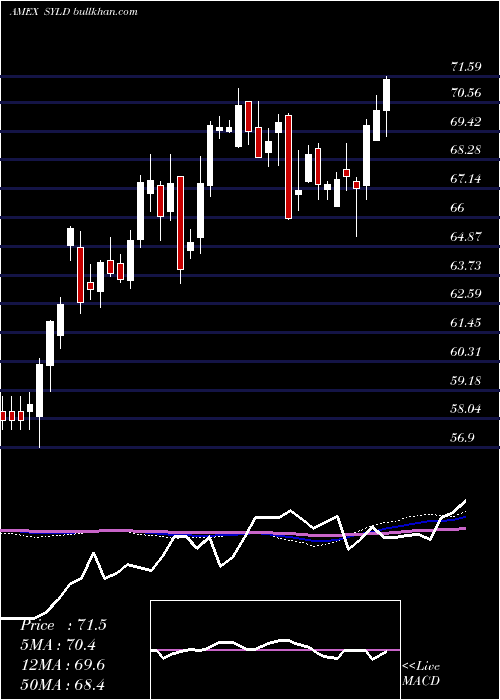Click the <<Live MACD label

pyautogui.click(x=421, y=673)
